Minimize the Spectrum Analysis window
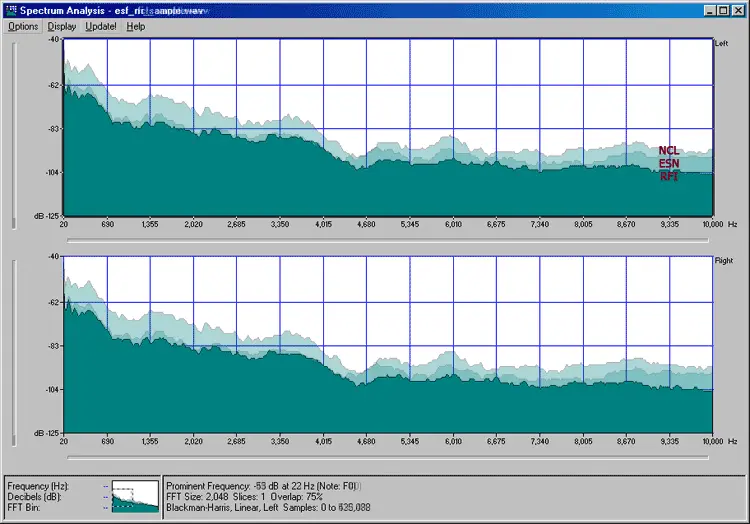 710,11
